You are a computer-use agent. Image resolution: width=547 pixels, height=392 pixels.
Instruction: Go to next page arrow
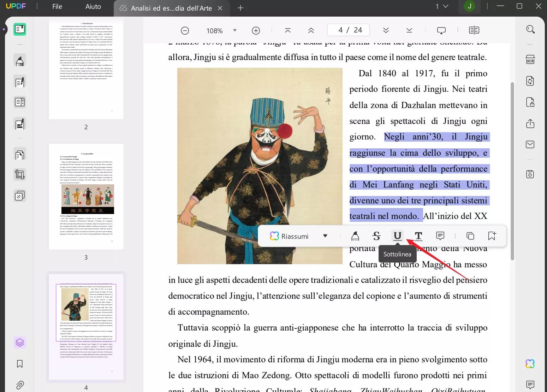(x=386, y=31)
